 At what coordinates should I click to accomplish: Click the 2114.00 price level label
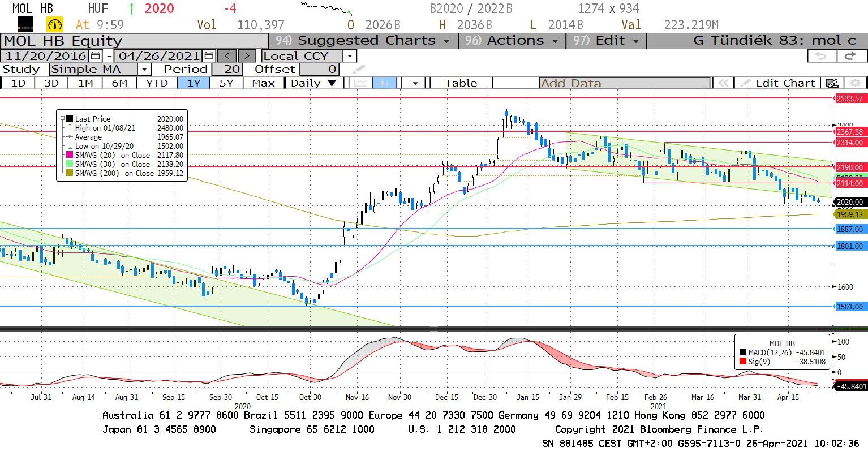(850, 183)
